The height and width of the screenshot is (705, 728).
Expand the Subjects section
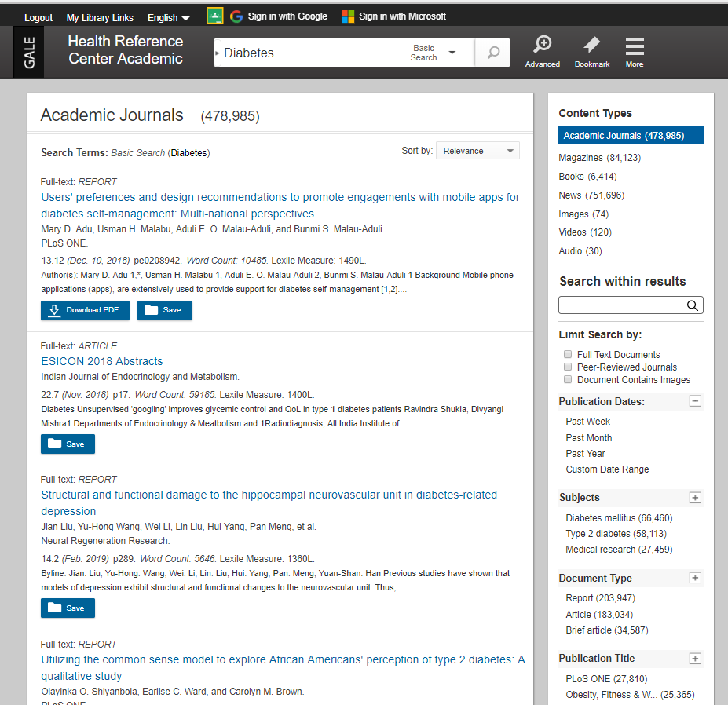click(x=694, y=497)
